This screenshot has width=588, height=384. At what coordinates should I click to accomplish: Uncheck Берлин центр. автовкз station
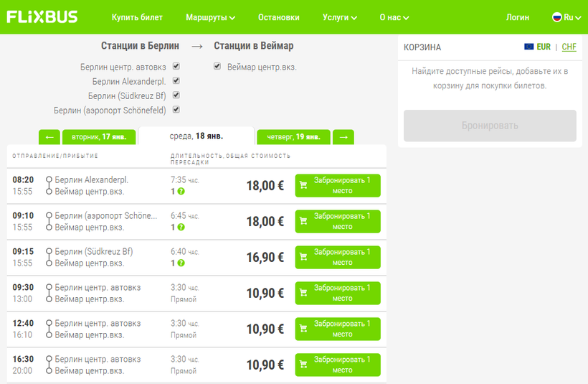176,67
